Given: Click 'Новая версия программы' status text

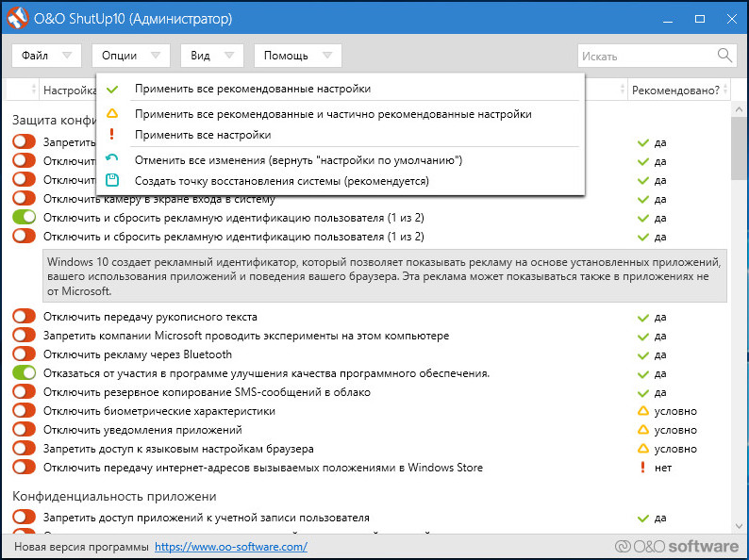Looking at the screenshot, I should coord(81,547).
